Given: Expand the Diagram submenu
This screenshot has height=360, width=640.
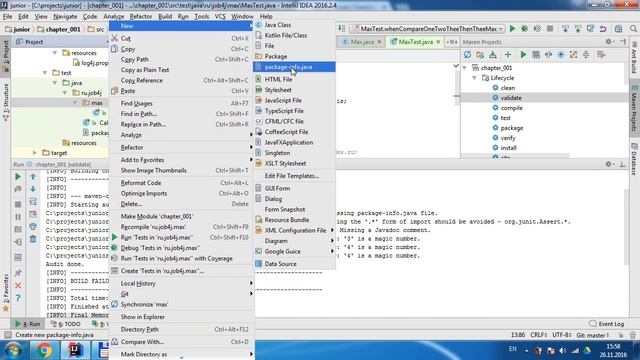Looking at the screenshot, I should (x=294, y=241).
